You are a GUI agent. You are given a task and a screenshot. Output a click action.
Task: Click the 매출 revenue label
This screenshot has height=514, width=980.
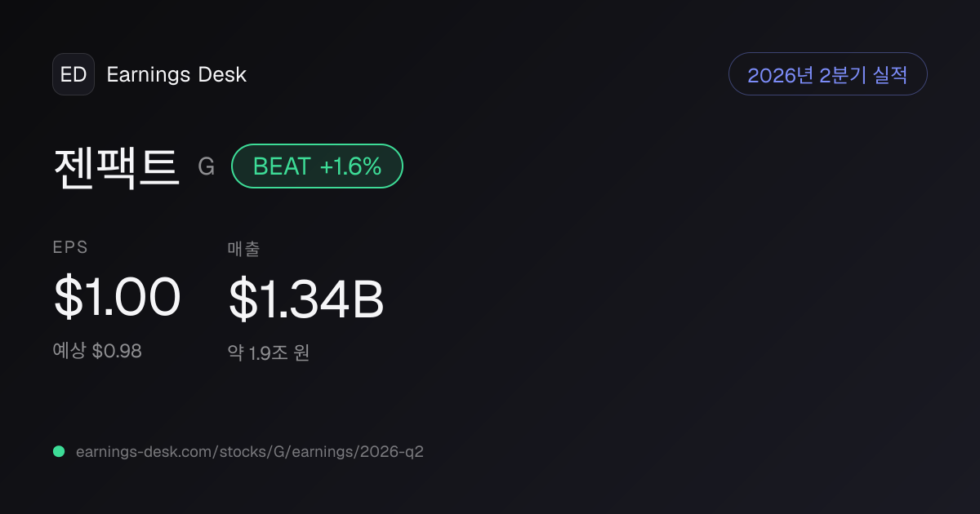[243, 249]
